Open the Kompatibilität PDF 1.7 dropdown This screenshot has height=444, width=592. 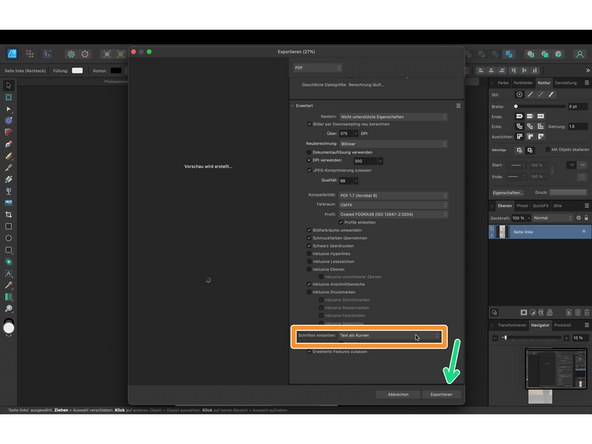pyautogui.click(x=393, y=196)
